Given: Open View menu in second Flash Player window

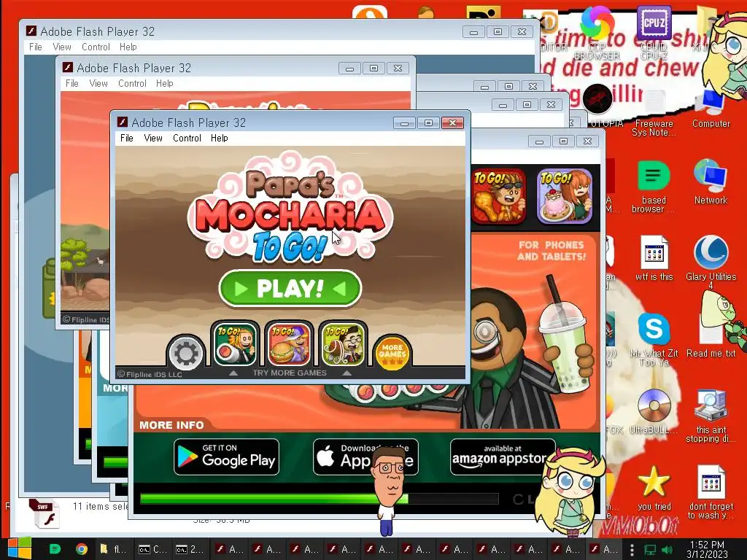Looking at the screenshot, I should 98,83.
